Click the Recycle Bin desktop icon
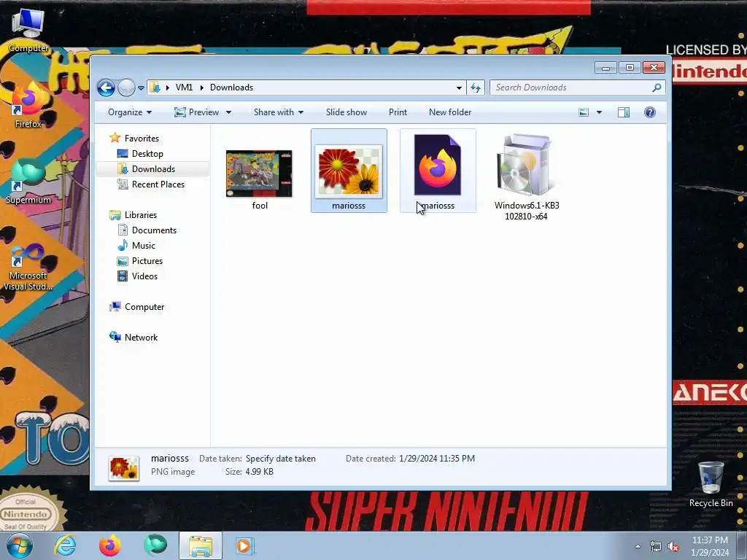 coord(711,484)
